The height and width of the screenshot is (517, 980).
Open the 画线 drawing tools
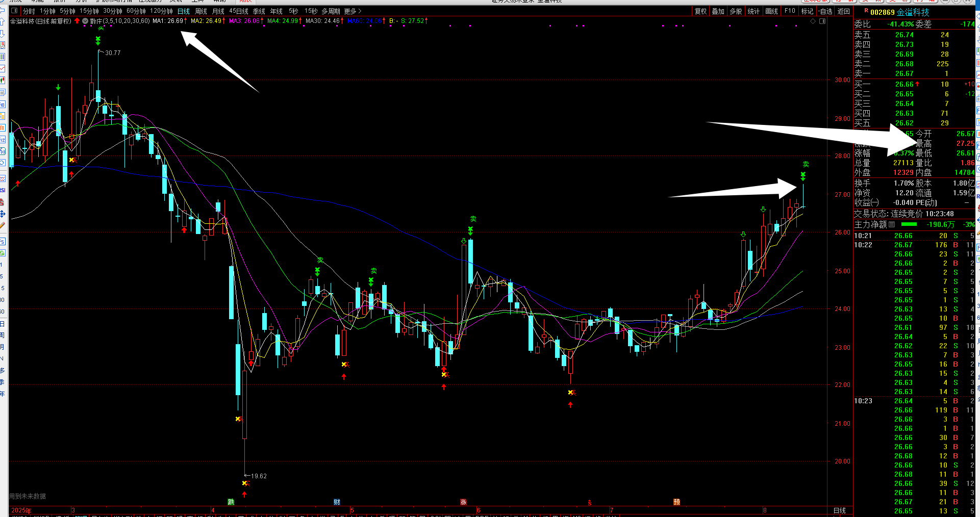(772, 11)
